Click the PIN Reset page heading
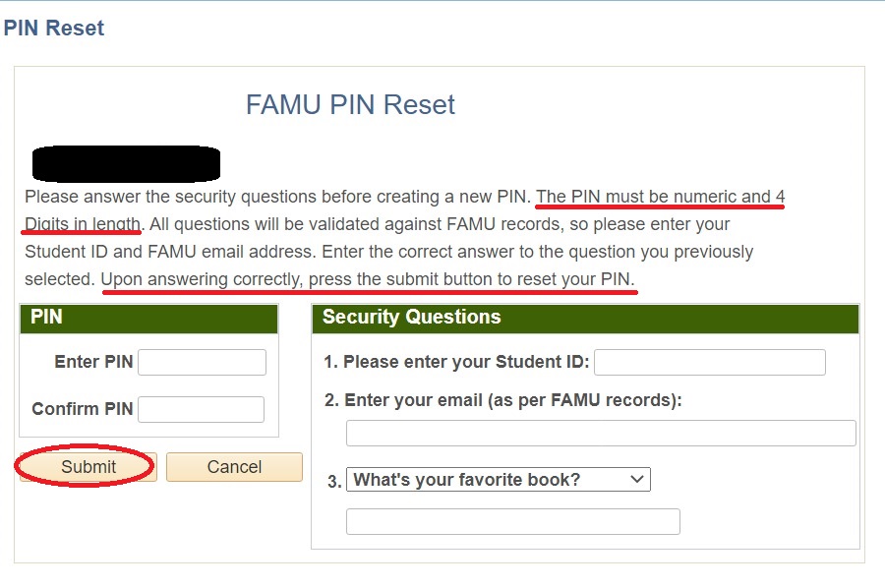Image resolution: width=885 pixels, height=588 pixels. click(x=54, y=28)
